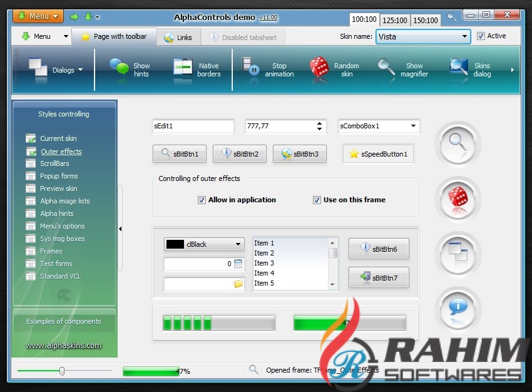Viewport: 532px width, 392px height.
Task: Expand the Dialogs dropdown arrow
Action: (x=80, y=70)
